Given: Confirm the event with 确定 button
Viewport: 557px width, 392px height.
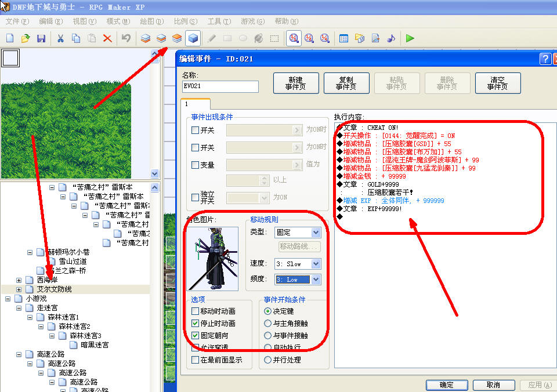Looking at the screenshot, I should click(447, 385).
